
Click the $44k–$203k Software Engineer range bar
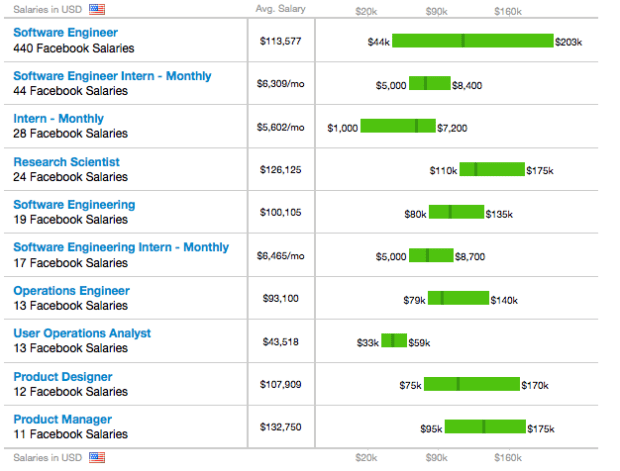pos(472,41)
